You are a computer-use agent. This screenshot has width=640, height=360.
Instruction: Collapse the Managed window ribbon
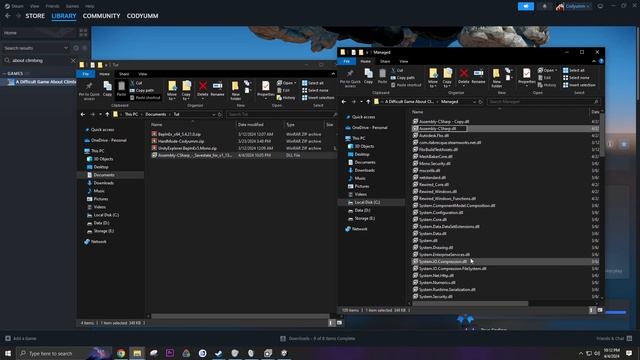pyautogui.click(x=594, y=61)
